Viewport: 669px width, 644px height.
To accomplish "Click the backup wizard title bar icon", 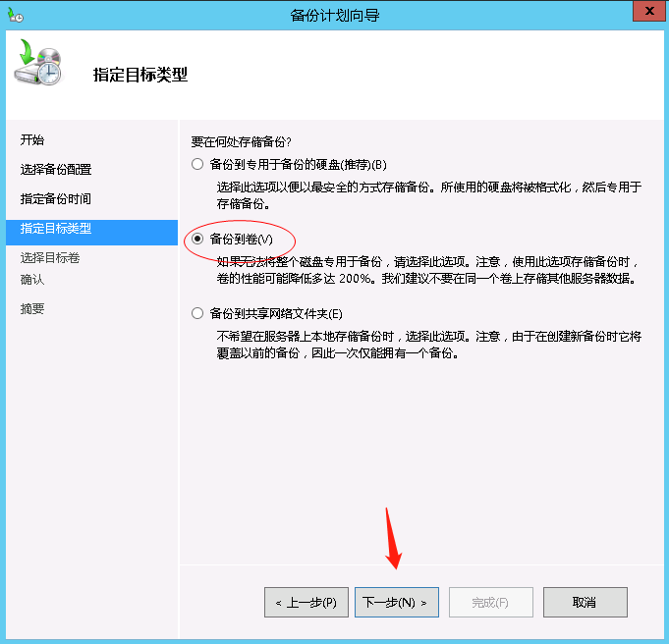I will (16, 15).
